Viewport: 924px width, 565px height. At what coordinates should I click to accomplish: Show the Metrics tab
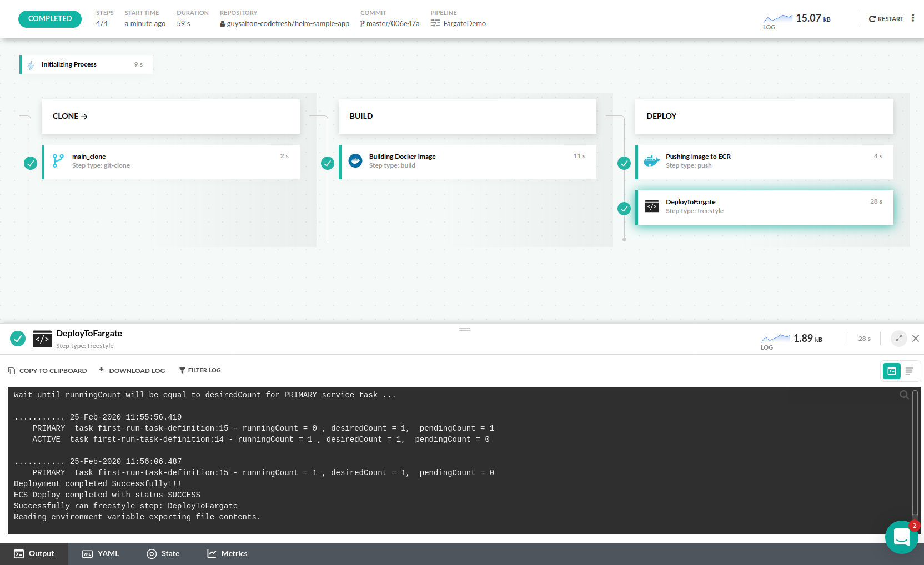(227, 554)
